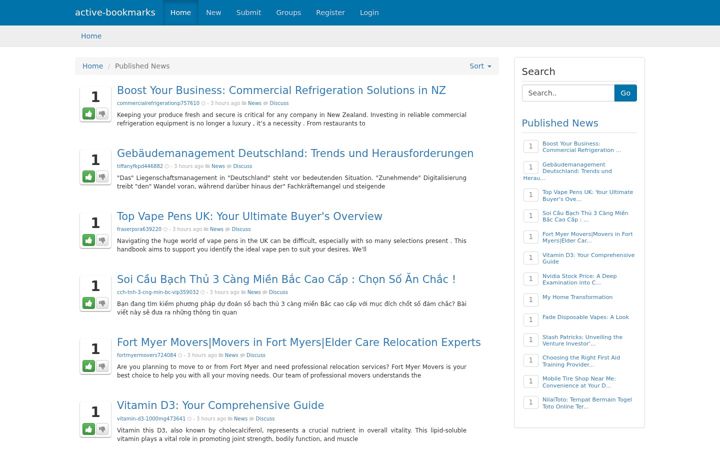This screenshot has height=450, width=720.
Task: Open sidebar link Stash Patricks
Action: click(x=582, y=340)
